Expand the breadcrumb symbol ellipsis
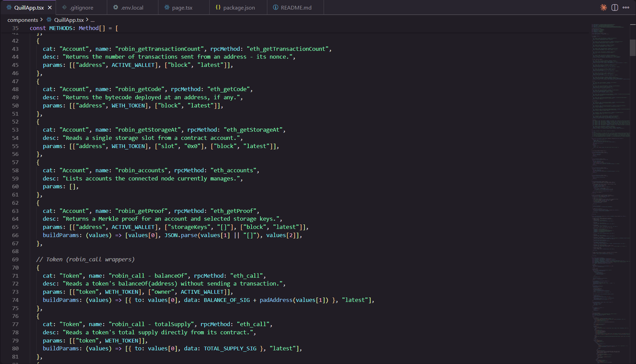The height and width of the screenshot is (364, 636). point(92,20)
